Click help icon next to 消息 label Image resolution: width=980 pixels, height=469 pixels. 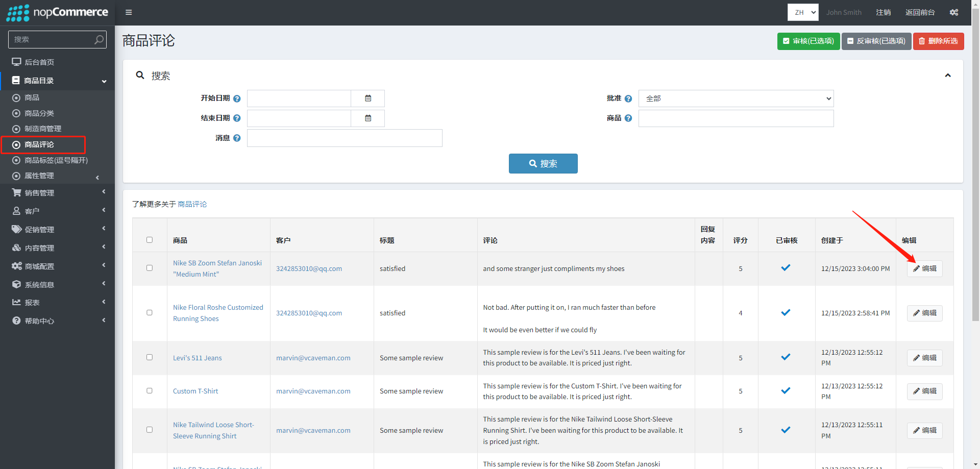point(237,138)
